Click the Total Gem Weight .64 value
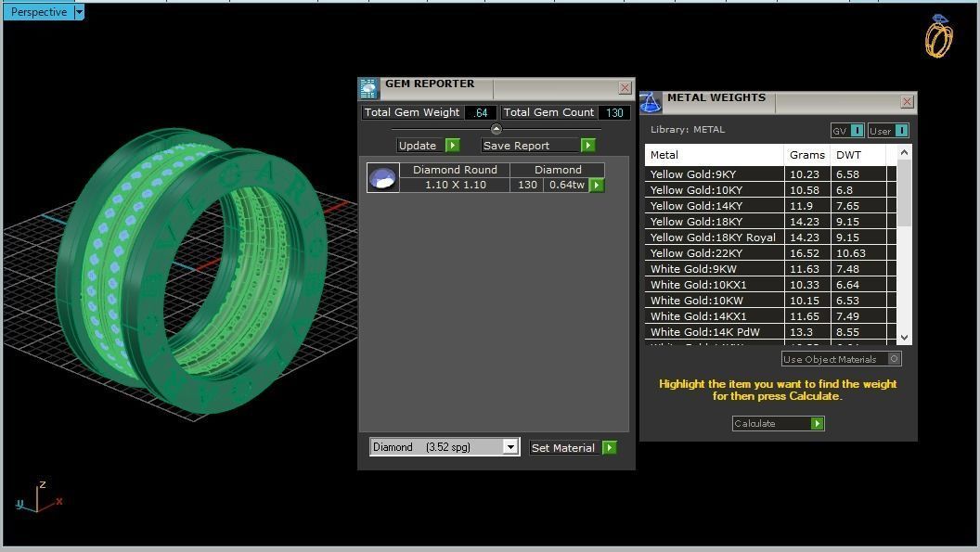Viewport: 980px width, 552px height. [481, 112]
